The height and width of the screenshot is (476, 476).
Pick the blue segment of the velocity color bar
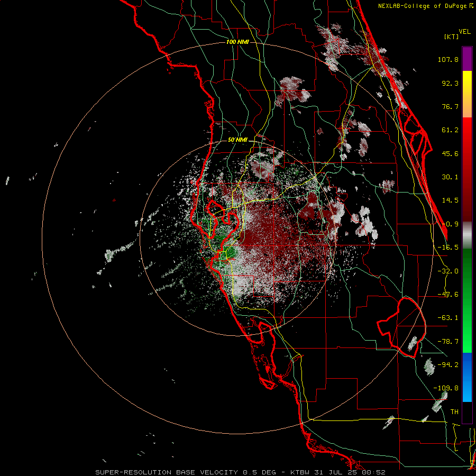pos(467,377)
